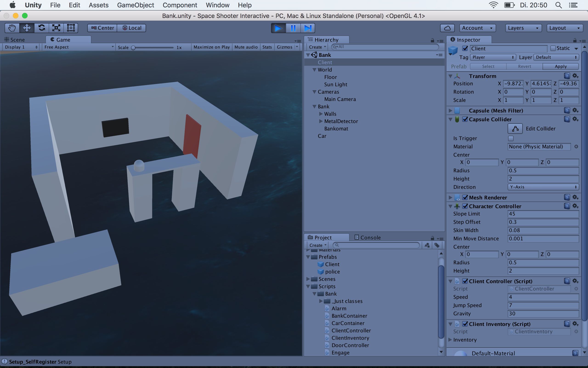
Task: Expand the MetalDetector hierarchy item
Action: (x=321, y=121)
